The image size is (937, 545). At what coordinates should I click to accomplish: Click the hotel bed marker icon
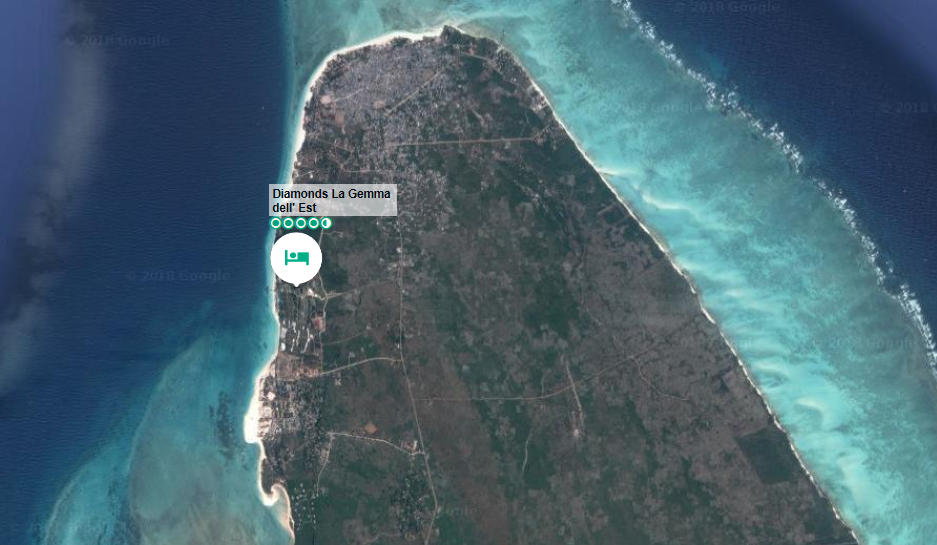[x=295, y=257]
